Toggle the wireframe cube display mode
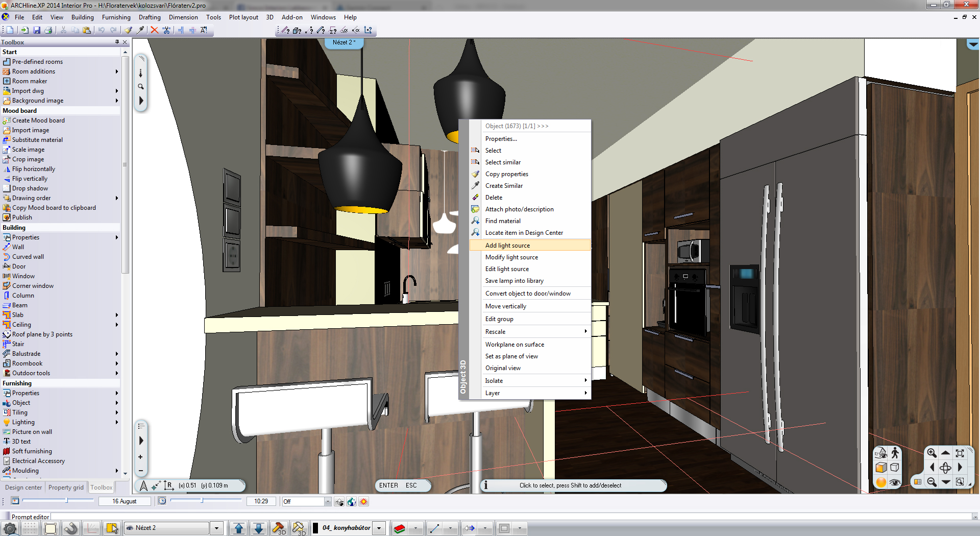Image resolution: width=980 pixels, height=536 pixels. click(895, 468)
